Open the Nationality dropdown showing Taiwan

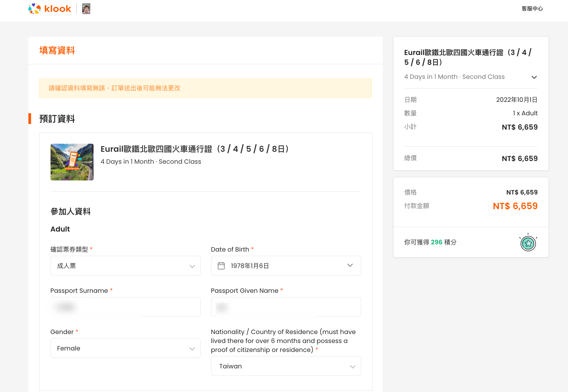[x=286, y=366]
